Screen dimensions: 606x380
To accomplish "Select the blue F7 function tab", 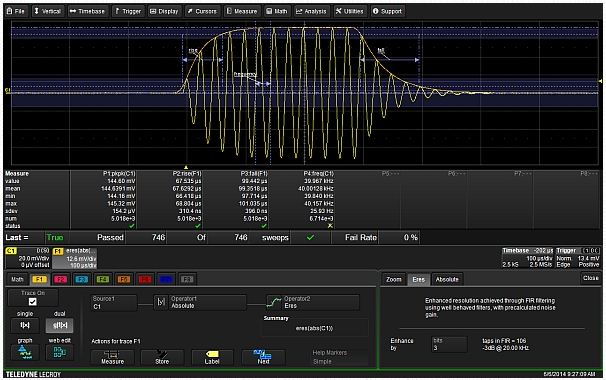I will [x=166, y=279].
